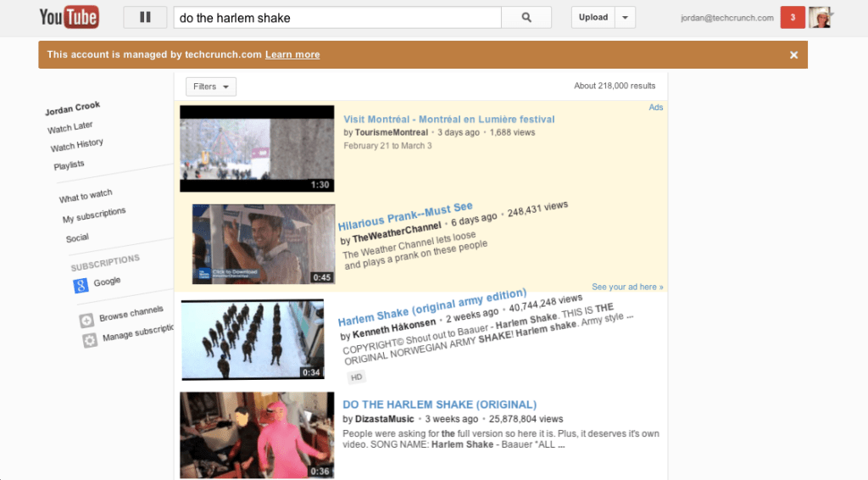Open the Browse channels link

coord(131,313)
